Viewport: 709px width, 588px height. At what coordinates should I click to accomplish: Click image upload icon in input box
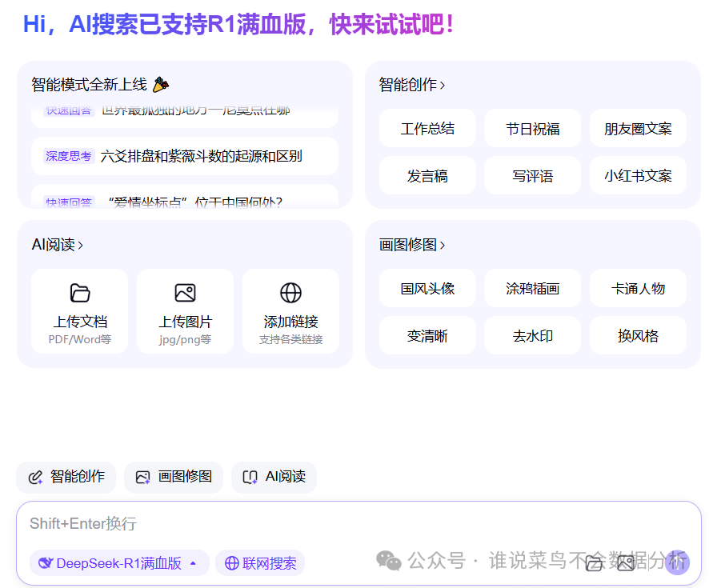[626, 563]
